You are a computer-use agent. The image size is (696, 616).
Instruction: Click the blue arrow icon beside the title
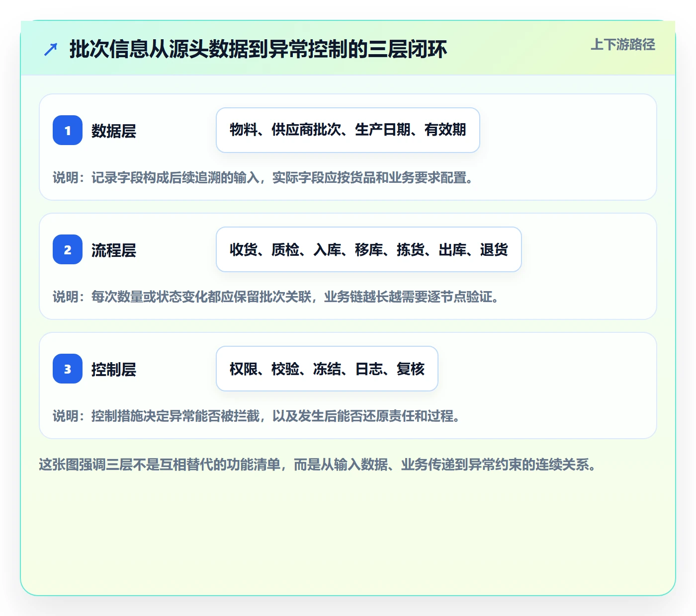(x=51, y=49)
